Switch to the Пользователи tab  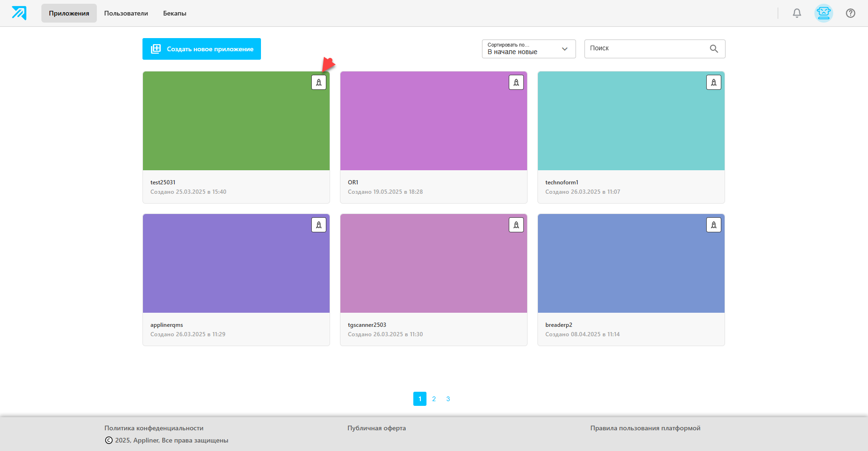click(x=126, y=13)
